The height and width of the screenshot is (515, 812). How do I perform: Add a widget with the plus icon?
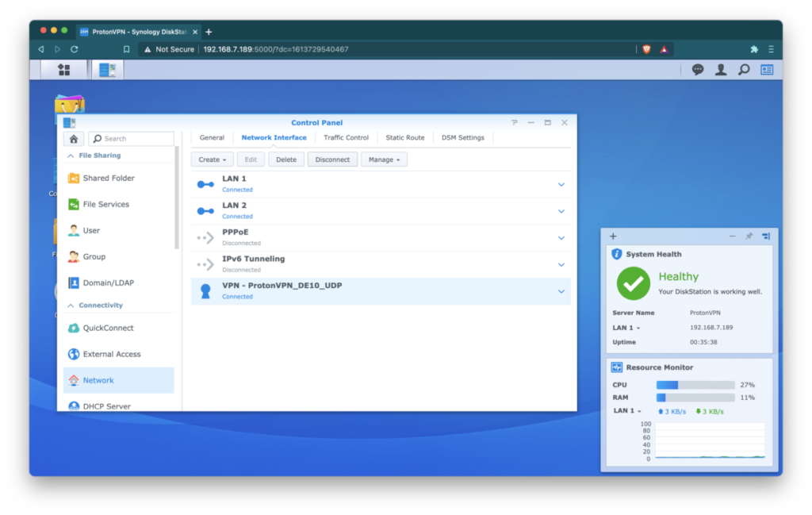click(x=613, y=236)
